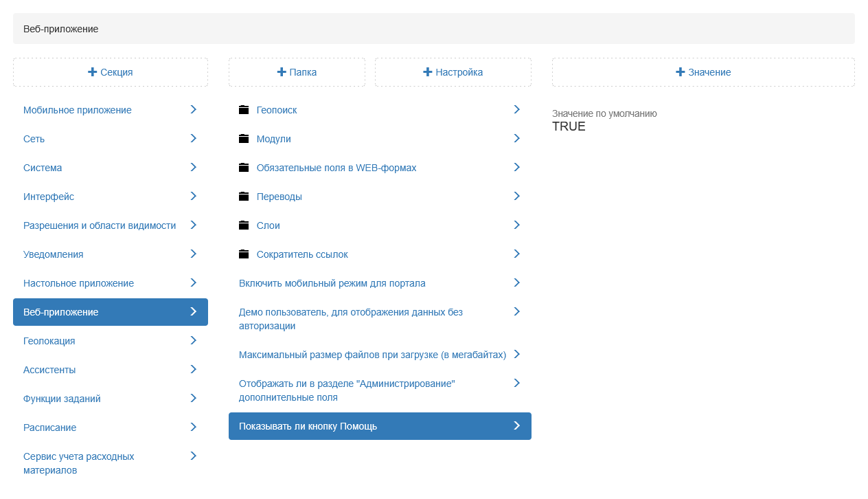This screenshot has height=499, width=868.
Task: Click the plus icon on Секция button
Action: (93, 72)
